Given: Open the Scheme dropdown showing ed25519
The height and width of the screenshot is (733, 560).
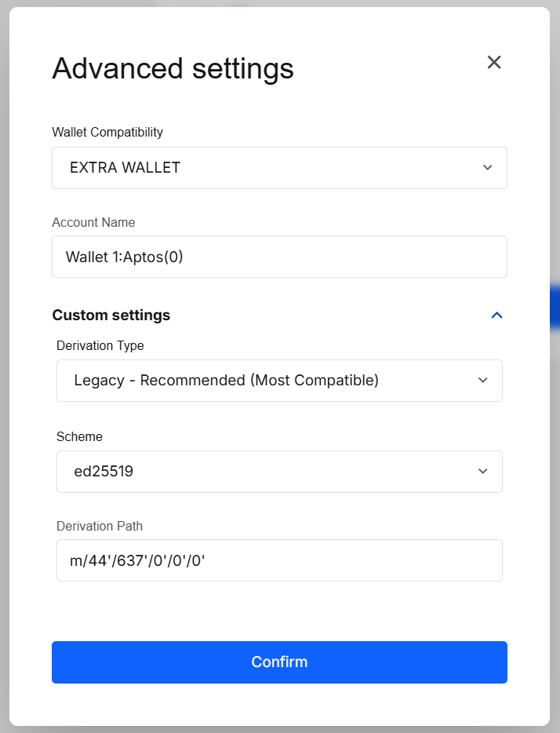Looking at the screenshot, I should click(279, 472).
